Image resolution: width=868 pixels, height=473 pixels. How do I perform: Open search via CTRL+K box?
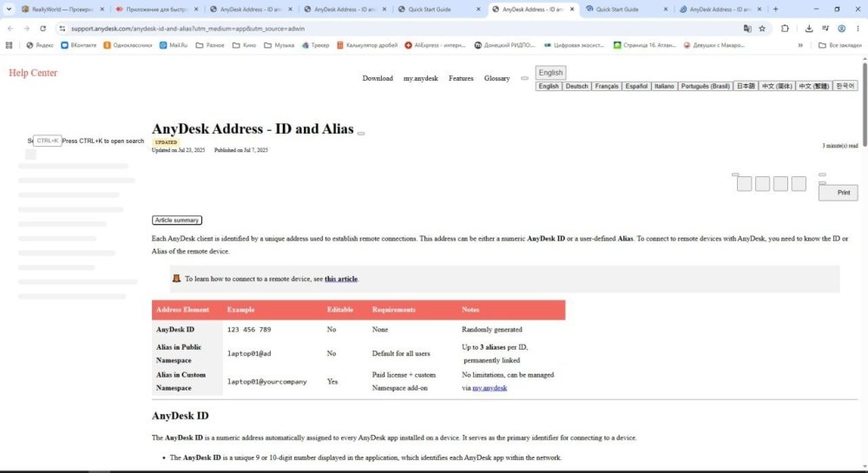tap(47, 141)
